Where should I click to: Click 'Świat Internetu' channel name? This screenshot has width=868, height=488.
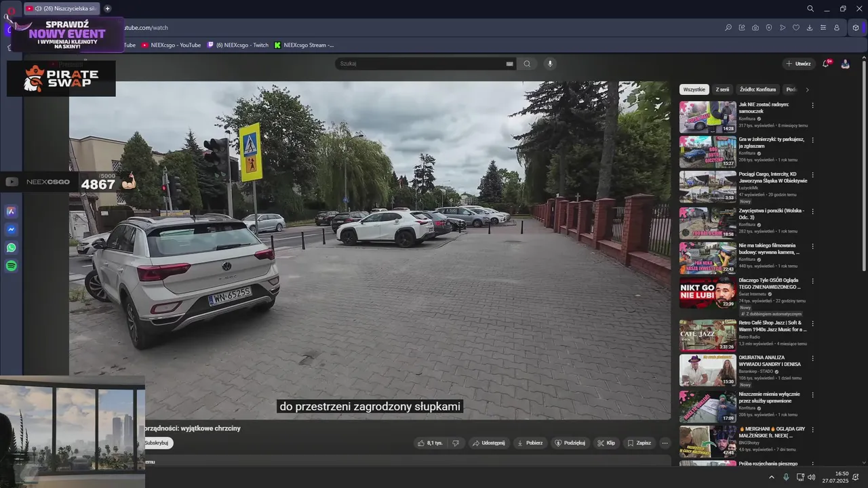[x=753, y=294]
